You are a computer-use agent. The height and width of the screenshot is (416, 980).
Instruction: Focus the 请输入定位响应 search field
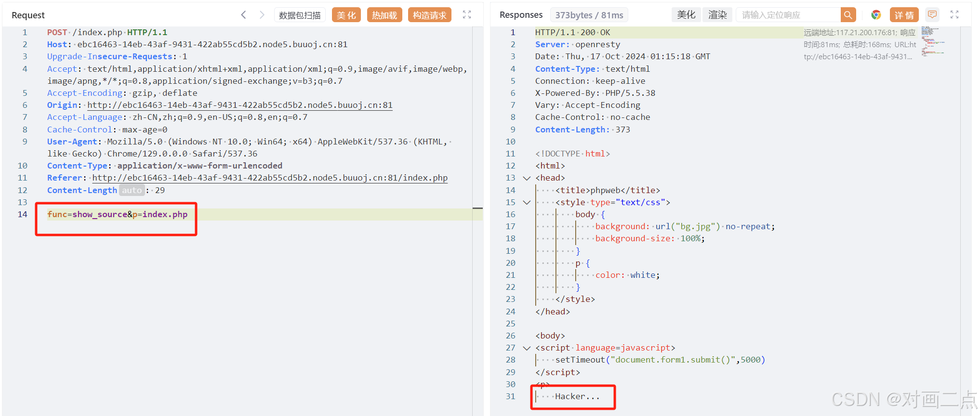coord(788,15)
